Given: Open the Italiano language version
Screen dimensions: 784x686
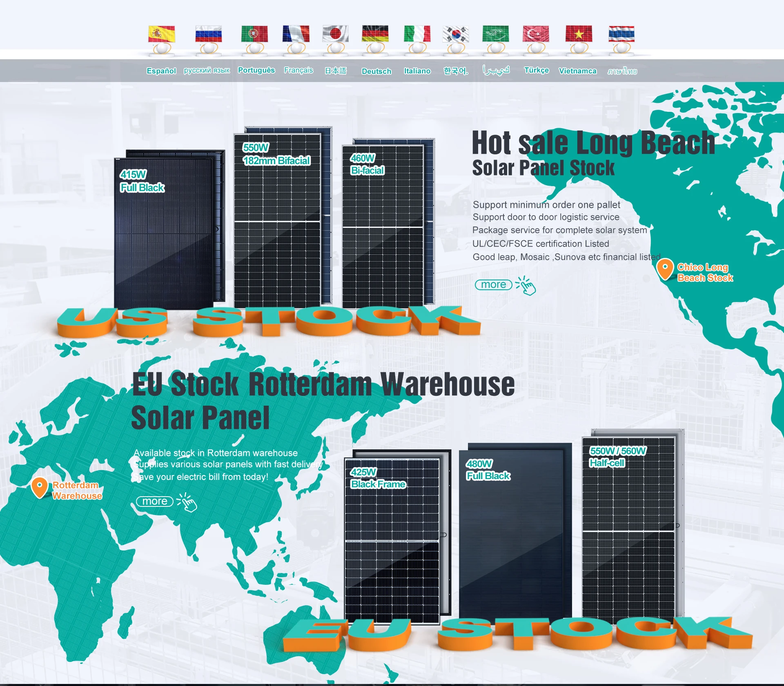Looking at the screenshot, I should tap(417, 71).
